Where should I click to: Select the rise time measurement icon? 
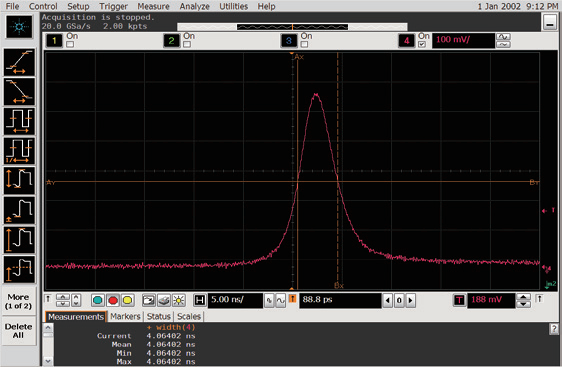(x=19, y=62)
